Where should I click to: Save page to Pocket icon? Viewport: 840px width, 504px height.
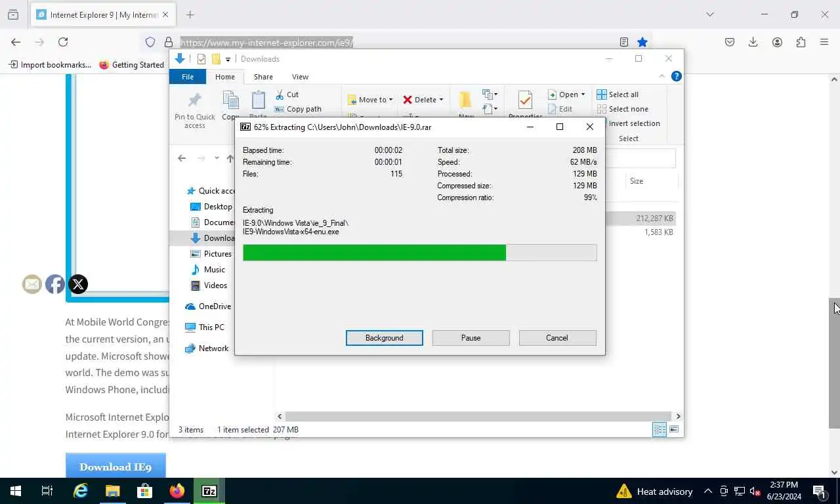(730, 42)
